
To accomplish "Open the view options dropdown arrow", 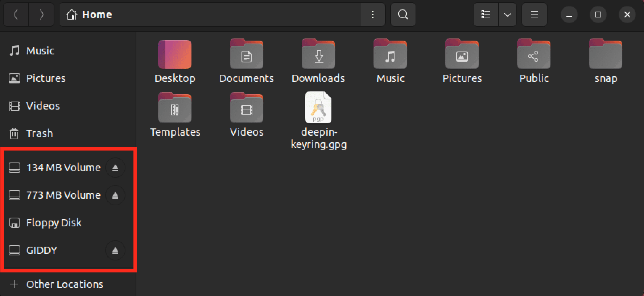I will (508, 15).
